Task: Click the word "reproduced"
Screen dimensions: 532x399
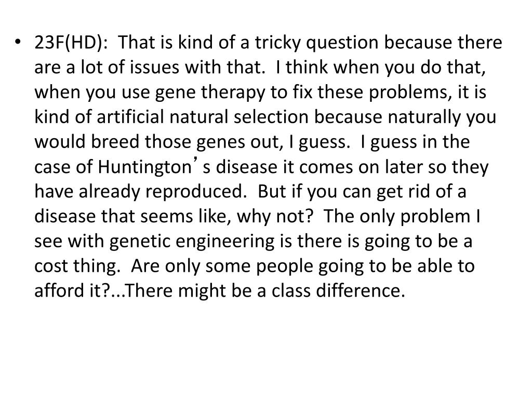Action: [x=195, y=192]
